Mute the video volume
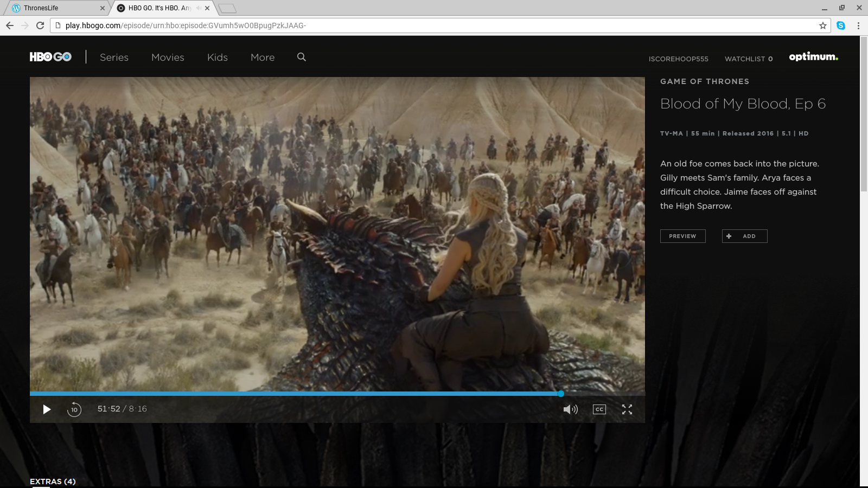868x488 pixels. (570, 409)
